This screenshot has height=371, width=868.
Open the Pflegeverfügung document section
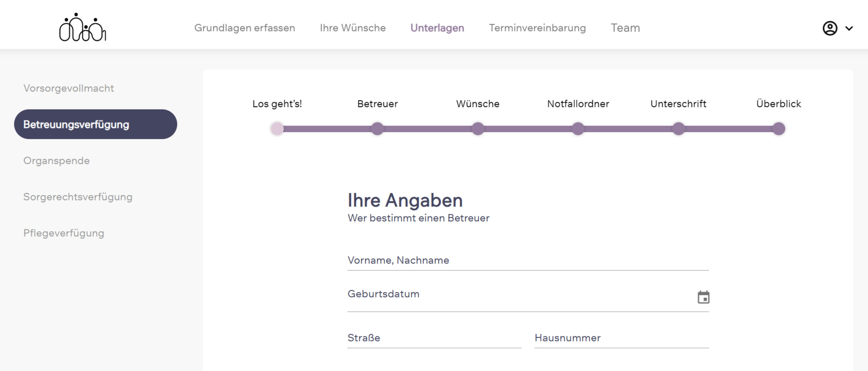(64, 233)
